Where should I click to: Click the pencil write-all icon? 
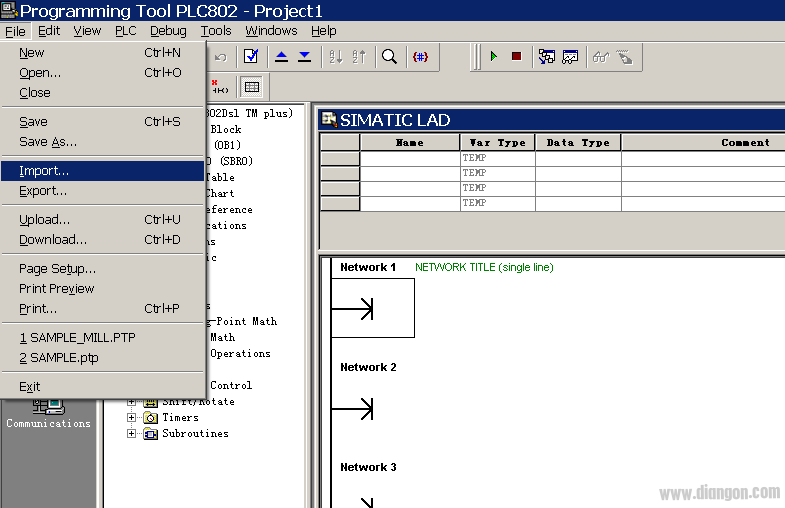[624, 57]
